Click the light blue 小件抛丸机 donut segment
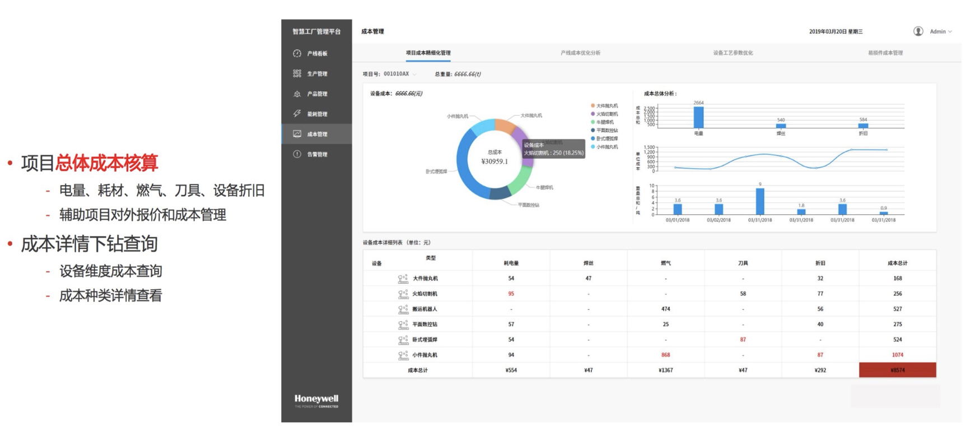 pyautogui.click(x=482, y=127)
